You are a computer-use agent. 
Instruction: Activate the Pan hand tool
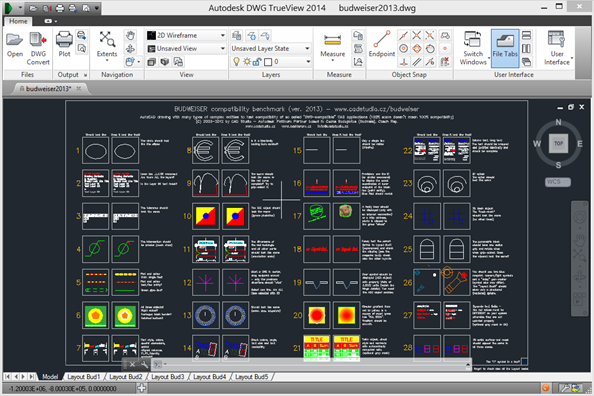pos(130,36)
